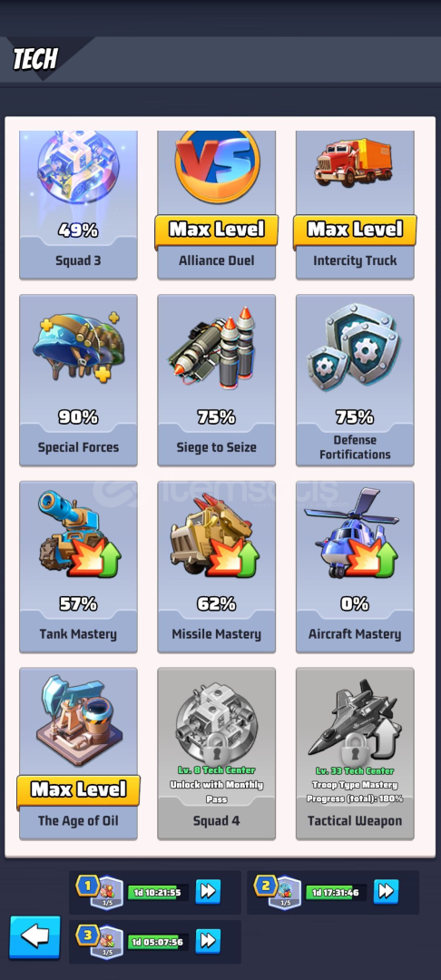Image resolution: width=441 pixels, height=980 pixels.
Task: Select Aircraft Mastery helicopter icon
Action: coord(352,531)
